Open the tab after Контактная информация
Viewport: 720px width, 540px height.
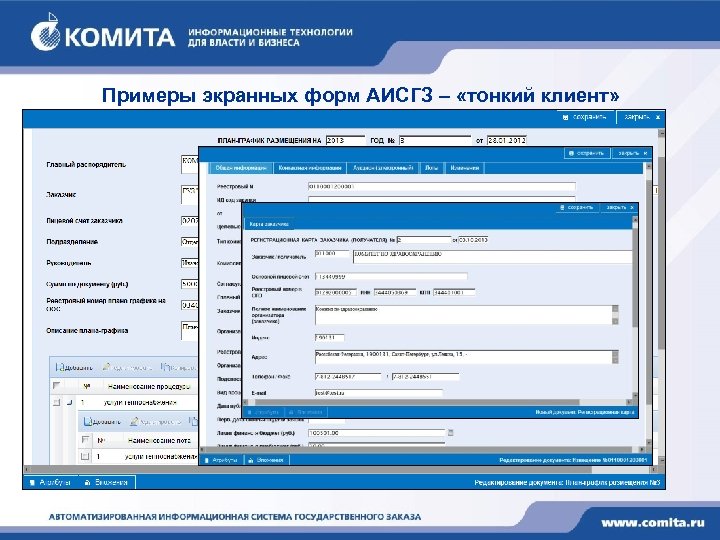click(383, 168)
